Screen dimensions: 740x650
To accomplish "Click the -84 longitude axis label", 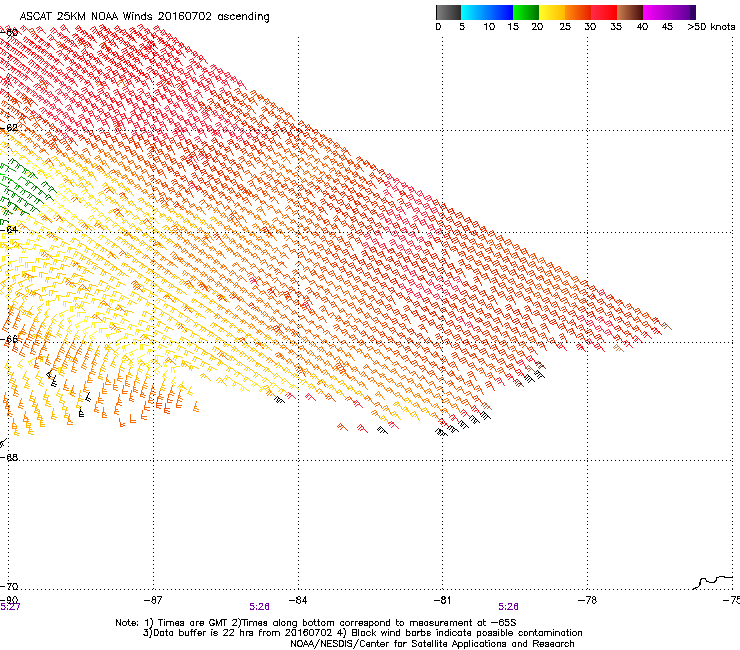I will click(x=298, y=600).
